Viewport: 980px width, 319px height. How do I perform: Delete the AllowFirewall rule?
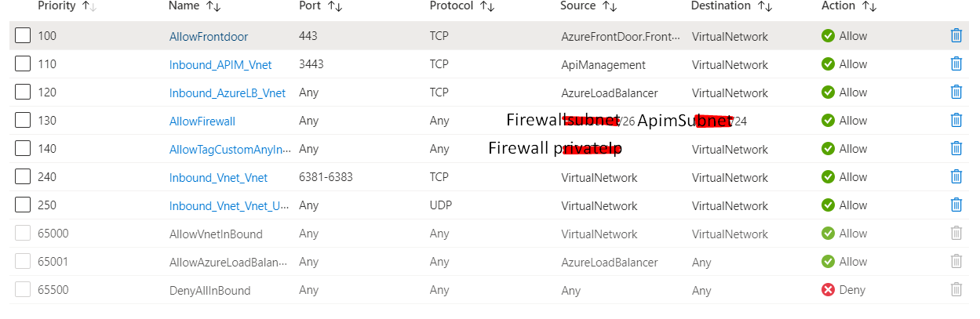point(956,120)
